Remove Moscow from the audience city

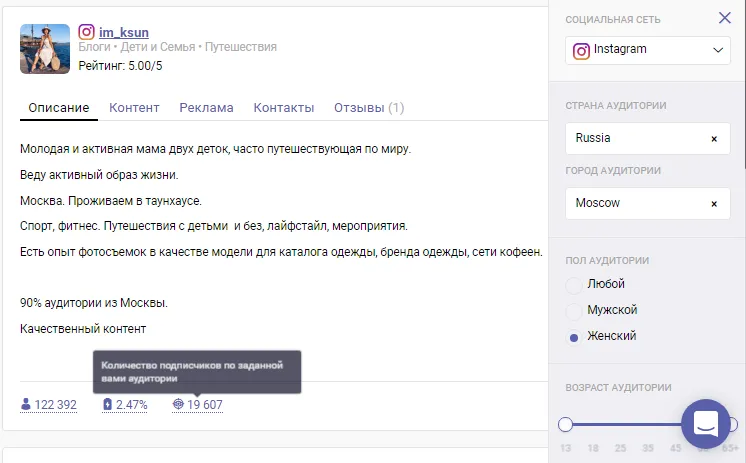(714, 204)
